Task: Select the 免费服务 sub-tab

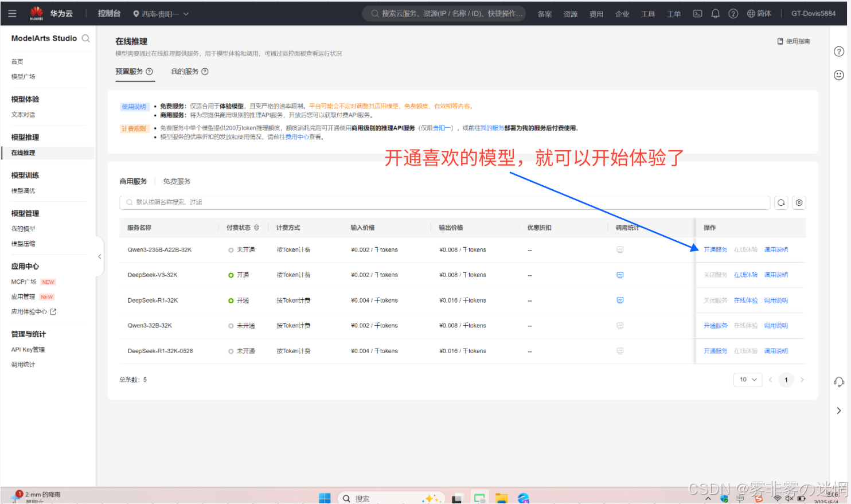Action: point(177,181)
